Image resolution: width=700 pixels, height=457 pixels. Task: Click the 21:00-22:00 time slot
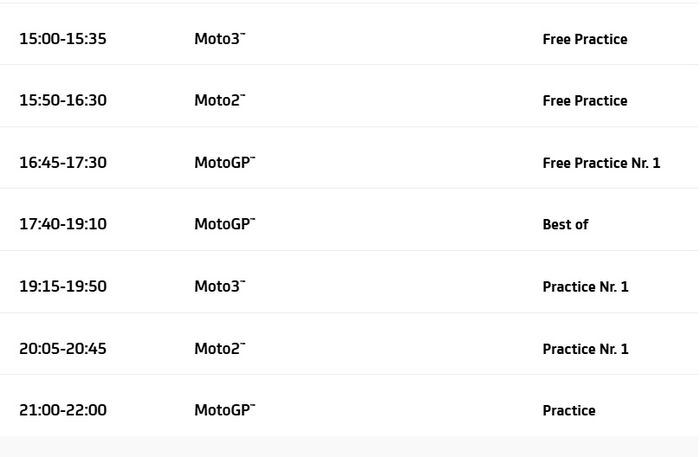[x=63, y=410]
